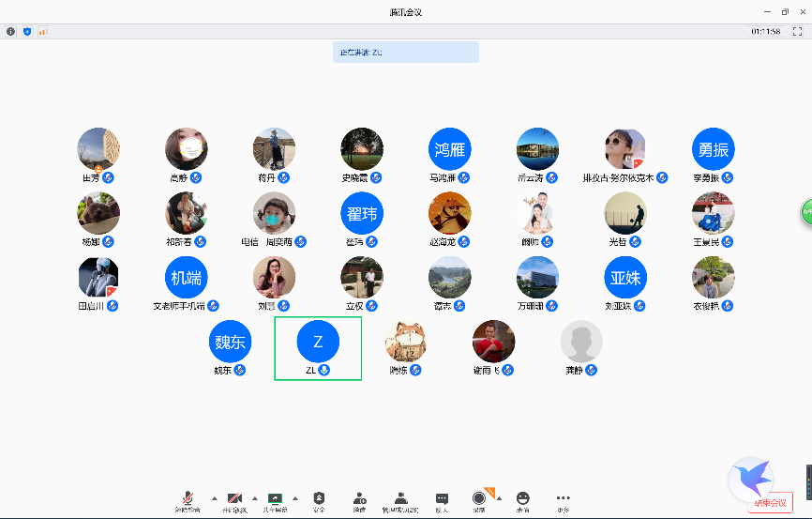Open the emoji reactions icon

[522, 498]
